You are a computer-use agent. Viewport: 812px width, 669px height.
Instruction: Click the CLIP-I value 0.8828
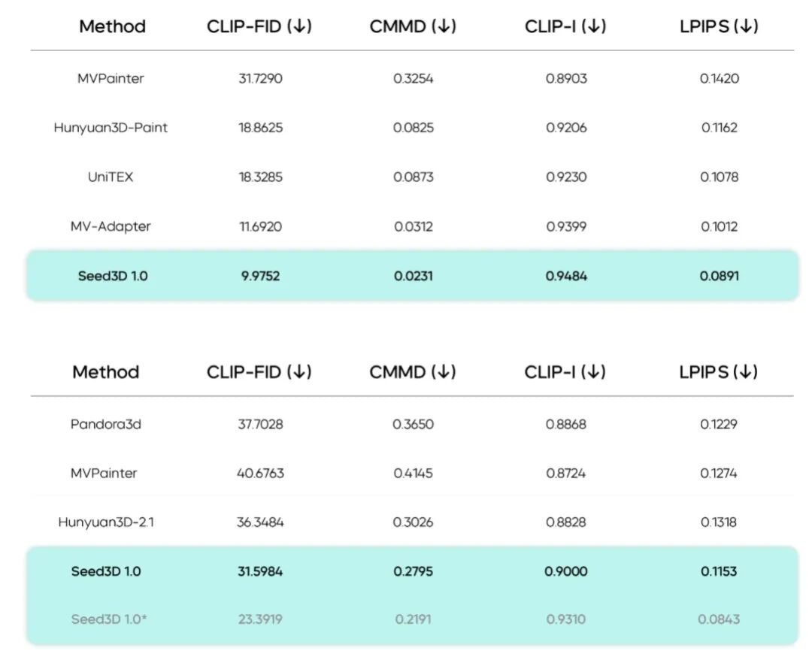(566, 522)
